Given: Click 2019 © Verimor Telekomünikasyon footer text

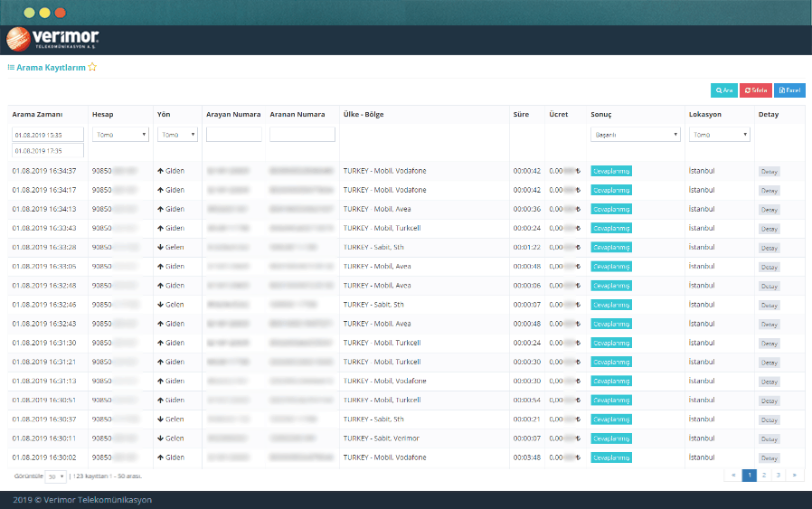Looking at the screenshot, I should [82, 500].
